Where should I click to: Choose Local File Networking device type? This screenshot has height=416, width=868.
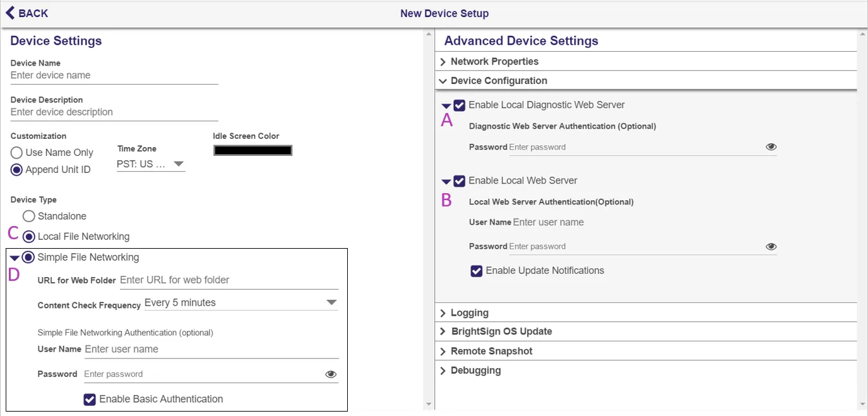[28, 237]
